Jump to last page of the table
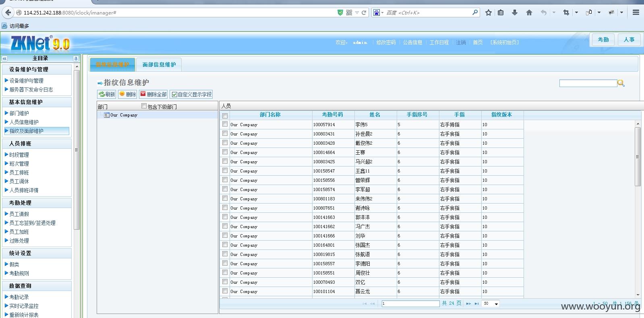Viewport: 644px width, 318px height. pos(476,303)
